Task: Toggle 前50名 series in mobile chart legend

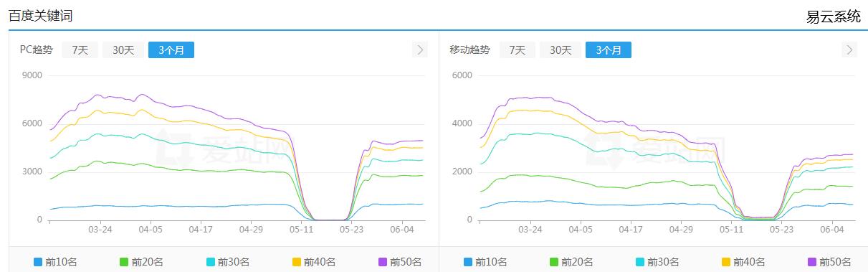Action: pyautogui.click(x=829, y=262)
